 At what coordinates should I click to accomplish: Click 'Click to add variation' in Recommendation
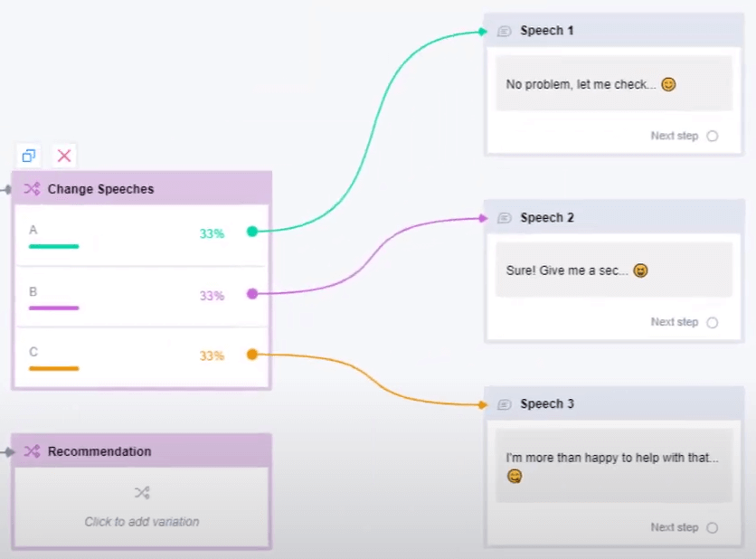click(x=142, y=521)
